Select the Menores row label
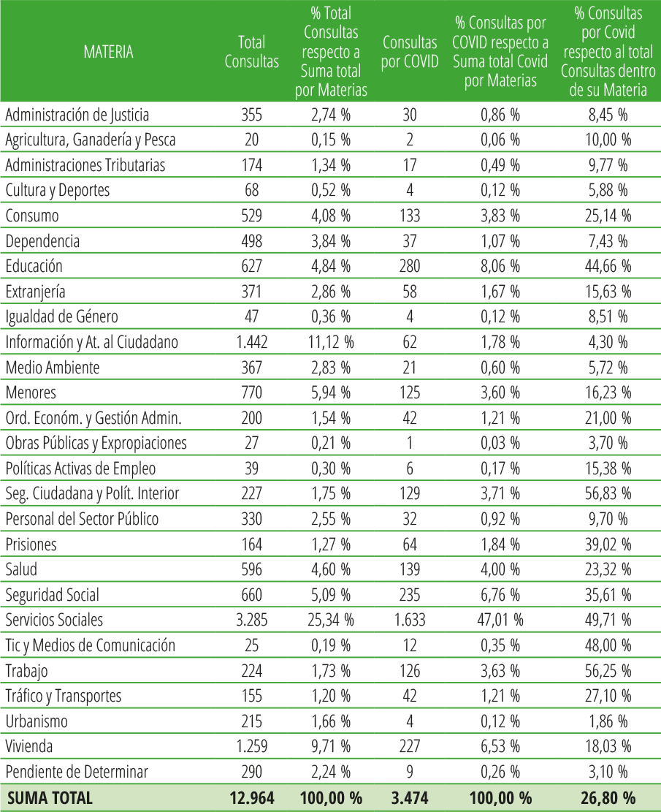The height and width of the screenshot is (812, 661). click(31, 392)
